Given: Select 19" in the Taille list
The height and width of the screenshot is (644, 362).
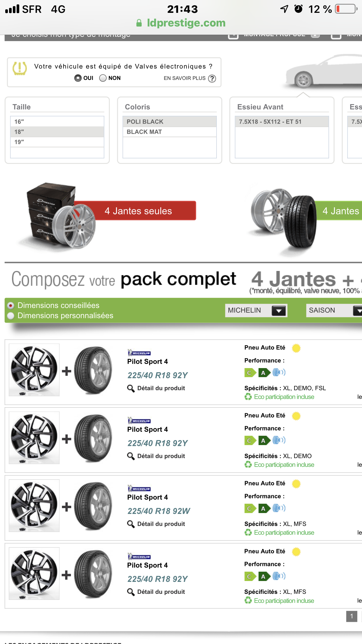Looking at the screenshot, I should [x=57, y=142].
